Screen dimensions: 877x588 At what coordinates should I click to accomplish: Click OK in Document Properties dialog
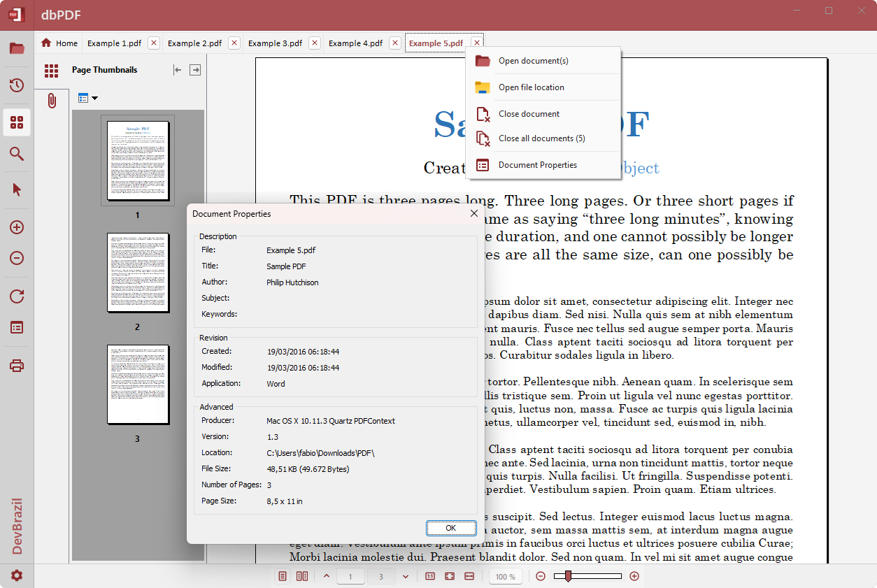pos(451,528)
